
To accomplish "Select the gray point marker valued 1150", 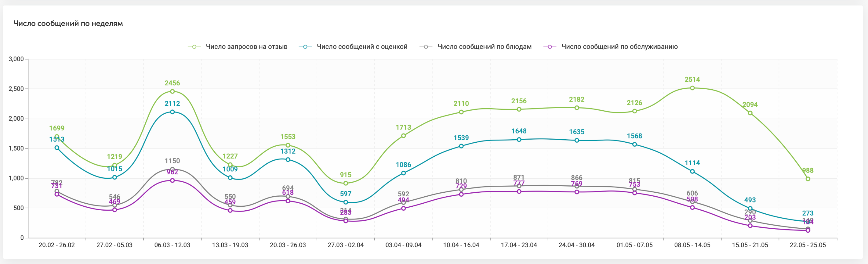I will (x=172, y=169).
